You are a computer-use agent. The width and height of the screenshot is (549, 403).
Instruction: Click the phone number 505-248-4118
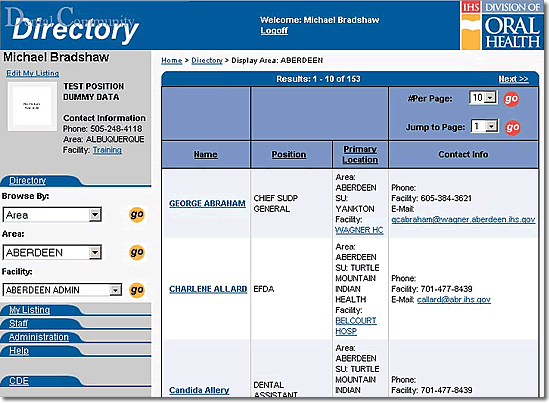pyautogui.click(x=116, y=129)
